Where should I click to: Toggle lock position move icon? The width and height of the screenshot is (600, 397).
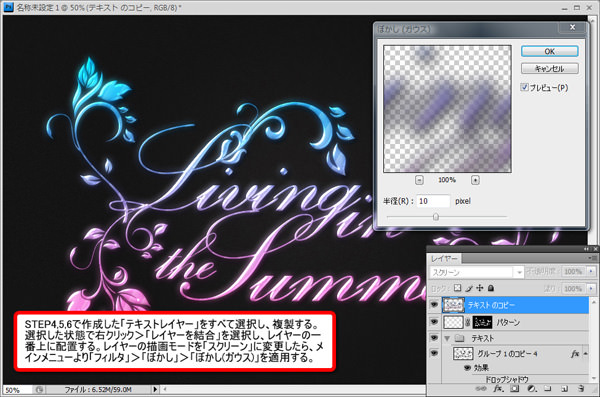(480, 288)
